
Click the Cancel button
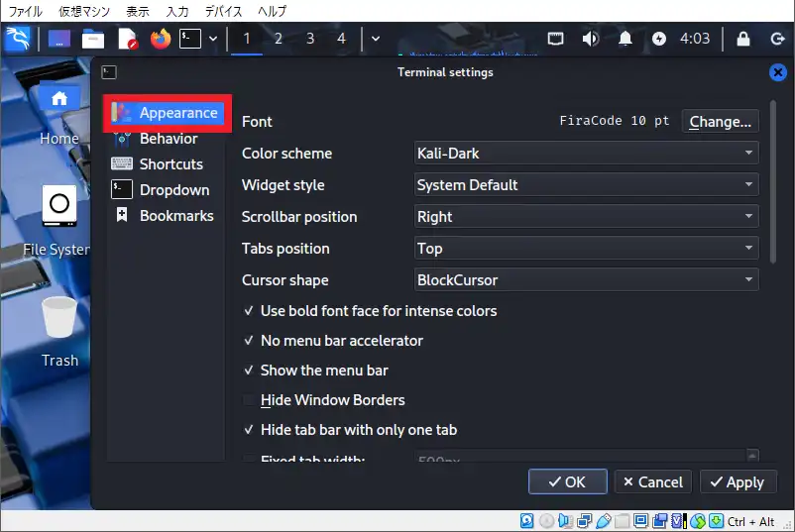[653, 481]
